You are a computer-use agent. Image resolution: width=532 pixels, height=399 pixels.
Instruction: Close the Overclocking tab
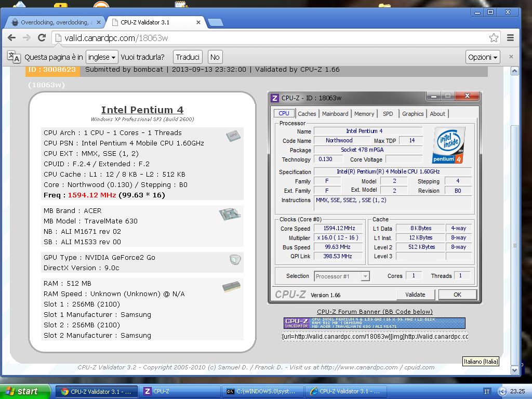pos(98,22)
